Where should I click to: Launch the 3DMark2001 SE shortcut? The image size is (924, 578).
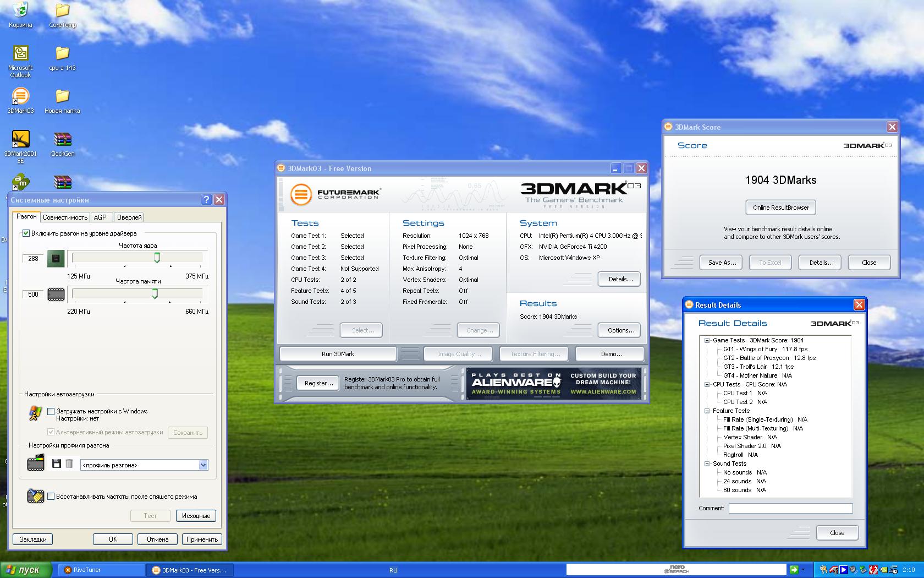tap(20, 146)
